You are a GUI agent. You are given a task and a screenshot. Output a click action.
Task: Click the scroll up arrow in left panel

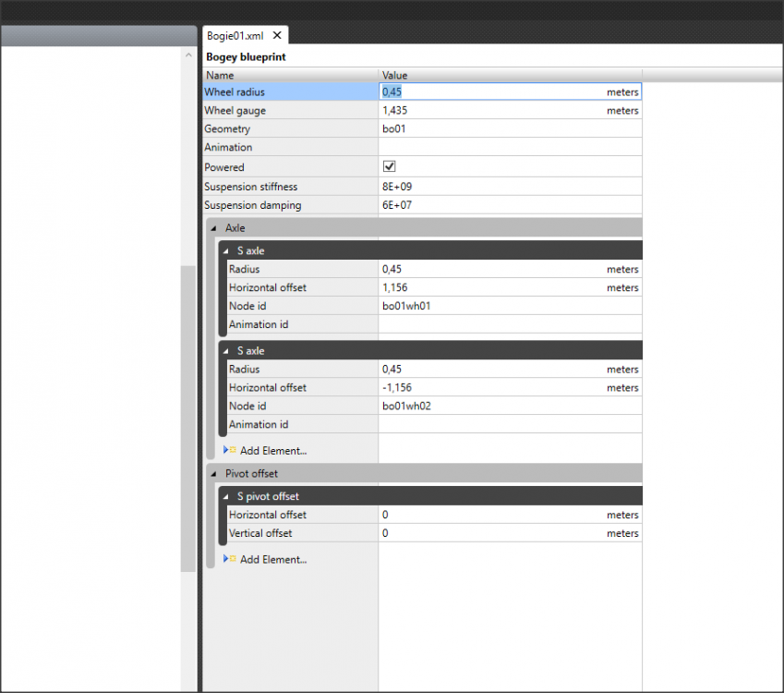[x=188, y=56]
